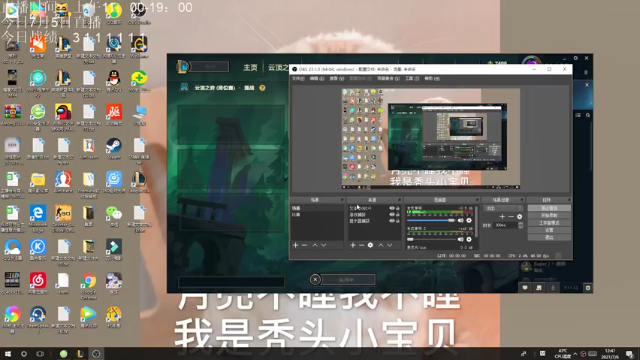Move the selected source up
The image size is (640, 360).
click(381, 245)
